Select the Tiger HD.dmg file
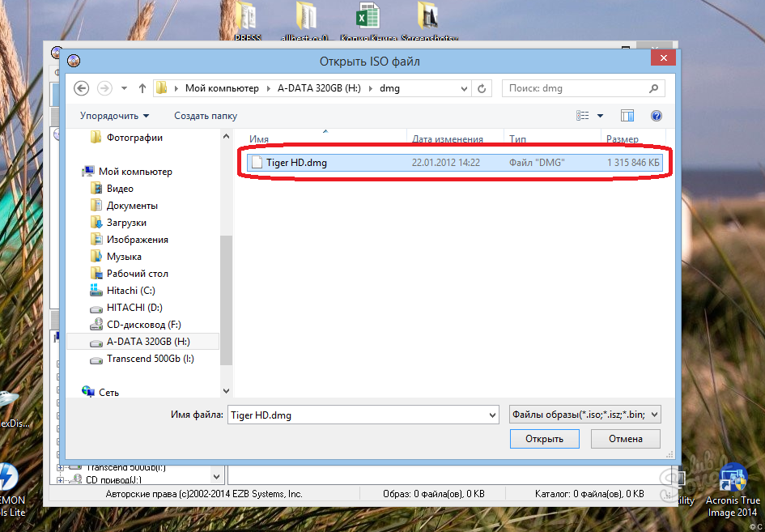The height and width of the screenshot is (532, 765). [x=454, y=163]
